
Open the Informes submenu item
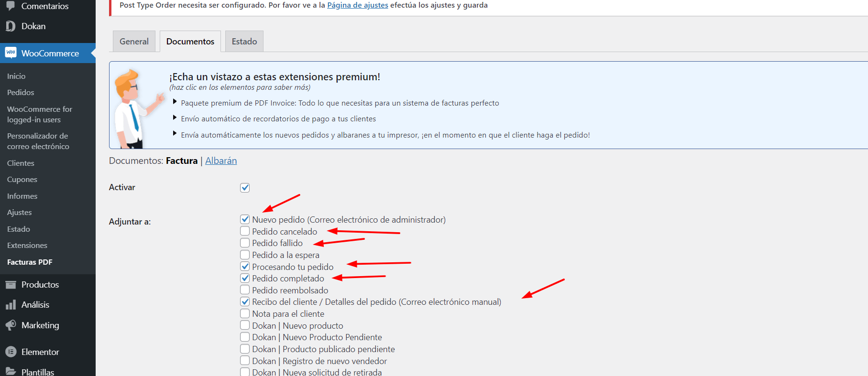[x=22, y=196]
